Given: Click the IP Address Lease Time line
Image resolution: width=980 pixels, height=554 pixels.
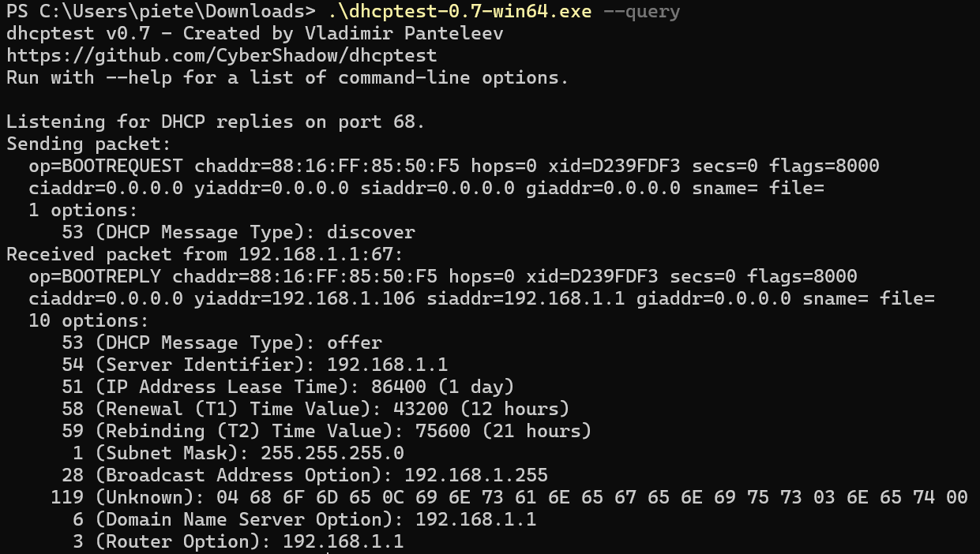Looking at the screenshot, I should pyautogui.click(x=287, y=387).
